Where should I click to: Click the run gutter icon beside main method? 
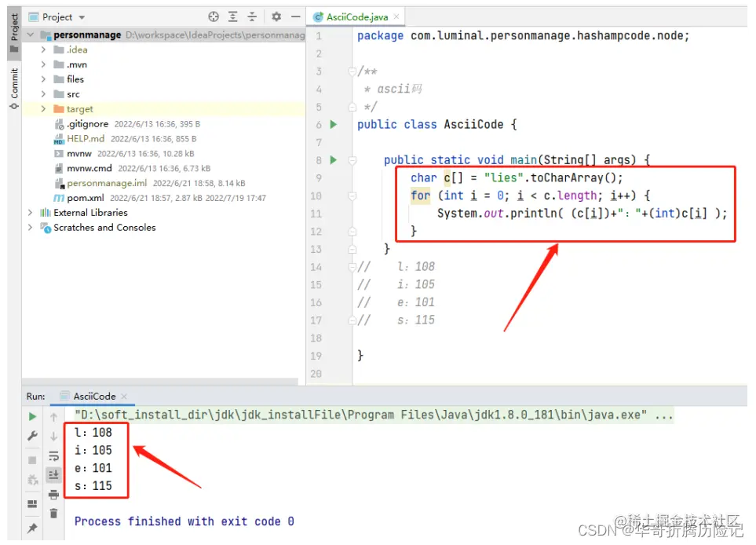click(x=333, y=159)
